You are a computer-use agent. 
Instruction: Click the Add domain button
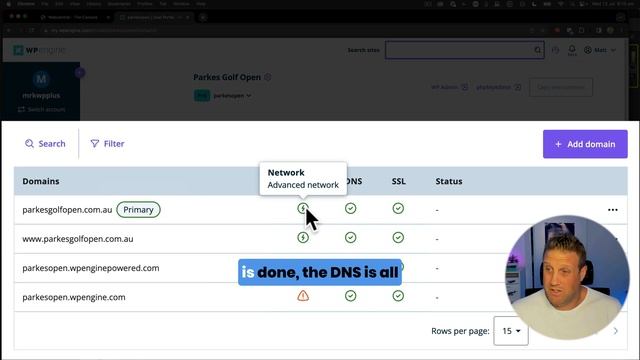[x=585, y=144]
